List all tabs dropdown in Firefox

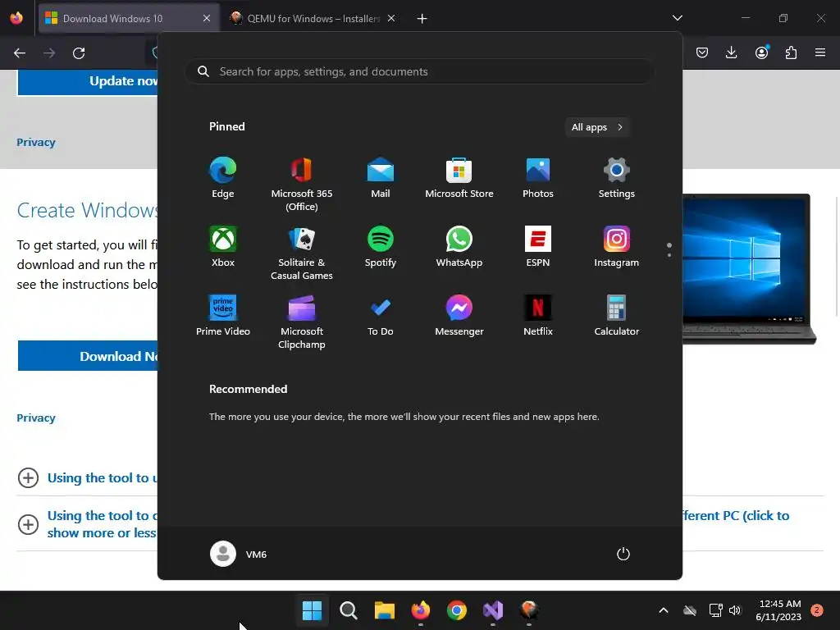coord(677,18)
